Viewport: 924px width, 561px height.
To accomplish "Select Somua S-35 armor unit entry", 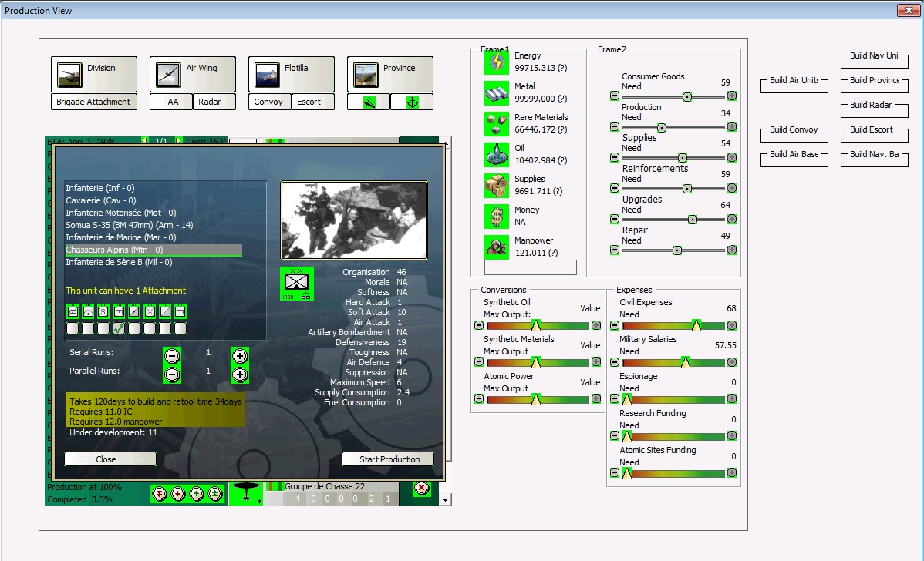I will point(129,225).
